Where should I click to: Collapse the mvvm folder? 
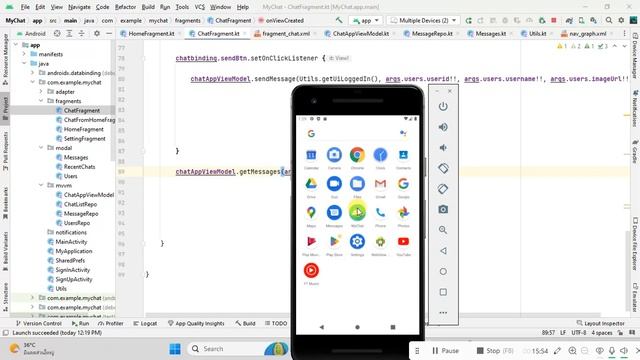click(41, 185)
